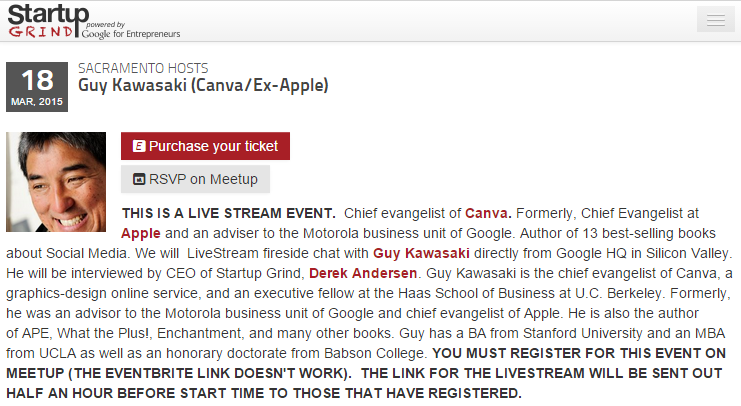Click the day number 18 on the date badge
Image resolution: width=741 pixels, height=406 pixels.
37,80
